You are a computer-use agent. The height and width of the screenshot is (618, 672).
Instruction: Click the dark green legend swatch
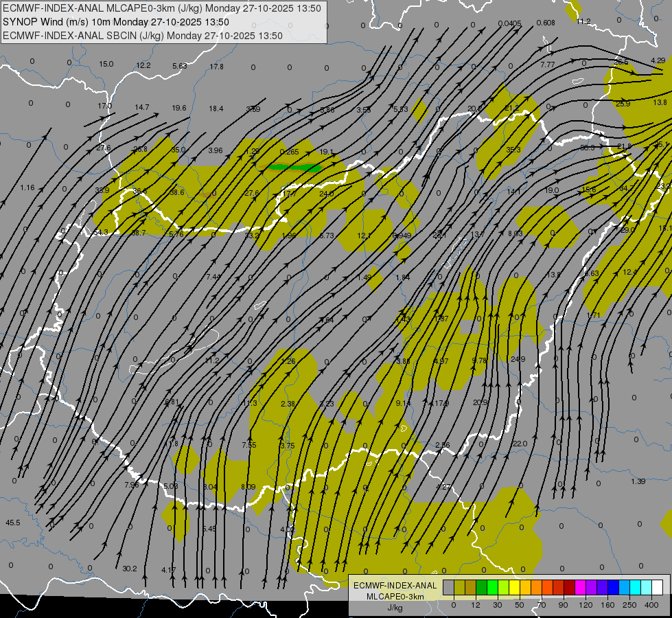[x=481, y=587]
